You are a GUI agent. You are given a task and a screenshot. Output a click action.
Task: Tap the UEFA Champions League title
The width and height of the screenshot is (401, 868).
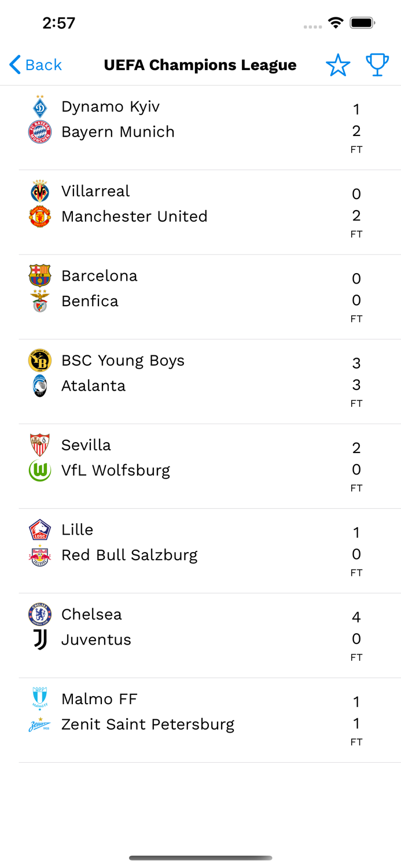[200, 65]
